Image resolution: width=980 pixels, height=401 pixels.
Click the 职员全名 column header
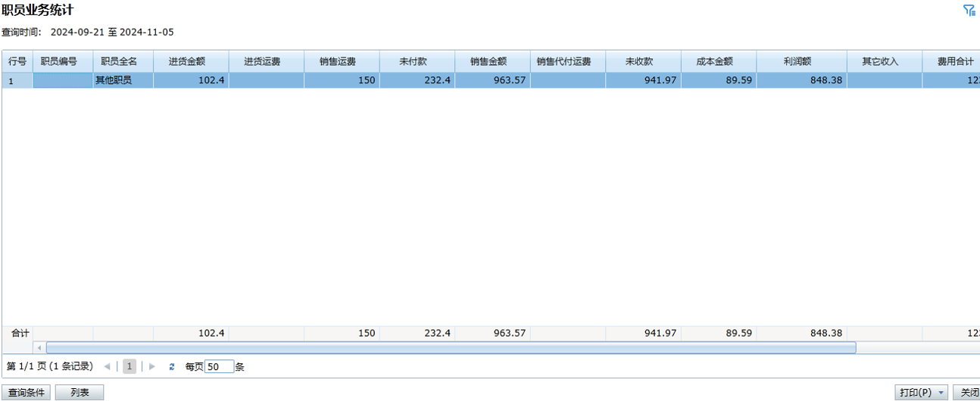[x=123, y=61]
